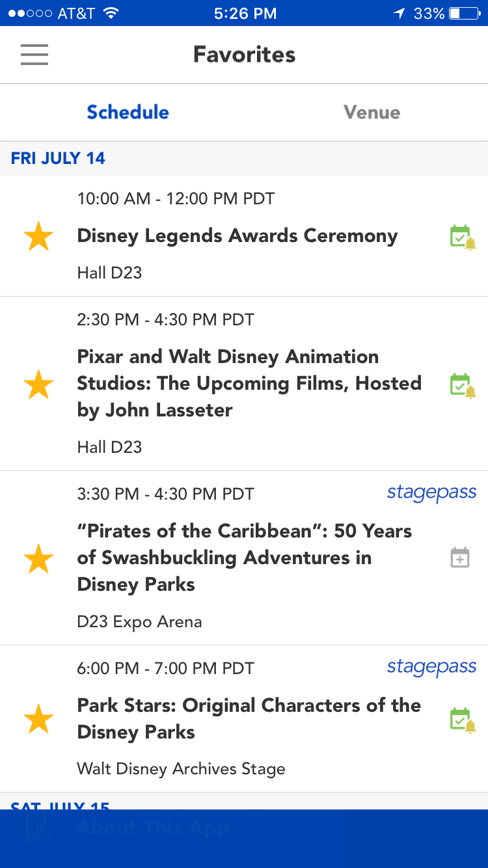The height and width of the screenshot is (868, 488).
Task: Select the Schedule tab
Action: [x=128, y=113]
